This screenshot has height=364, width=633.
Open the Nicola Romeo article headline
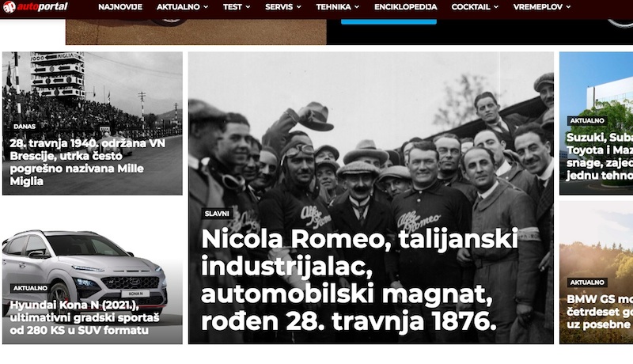(x=359, y=280)
